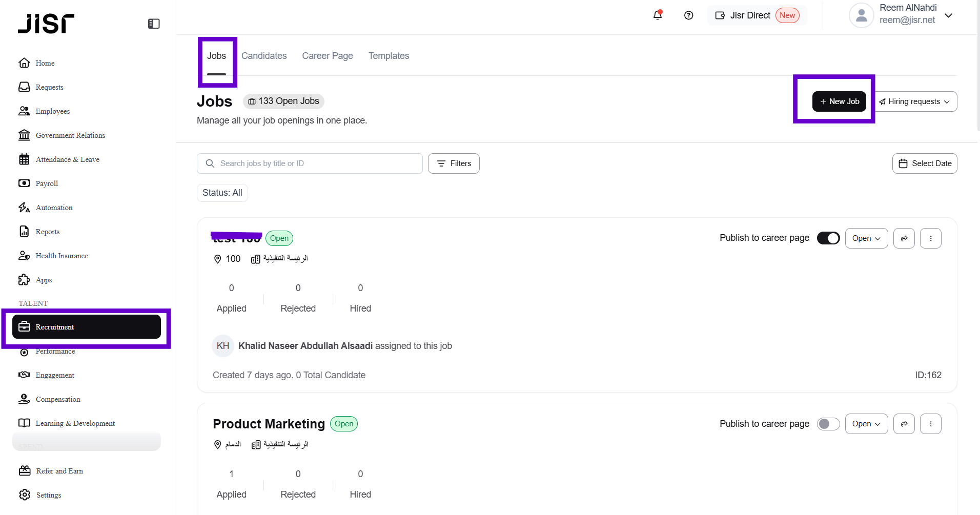The width and height of the screenshot is (980, 515).
Task: Open the Career Page tab
Action: pyautogui.click(x=327, y=56)
